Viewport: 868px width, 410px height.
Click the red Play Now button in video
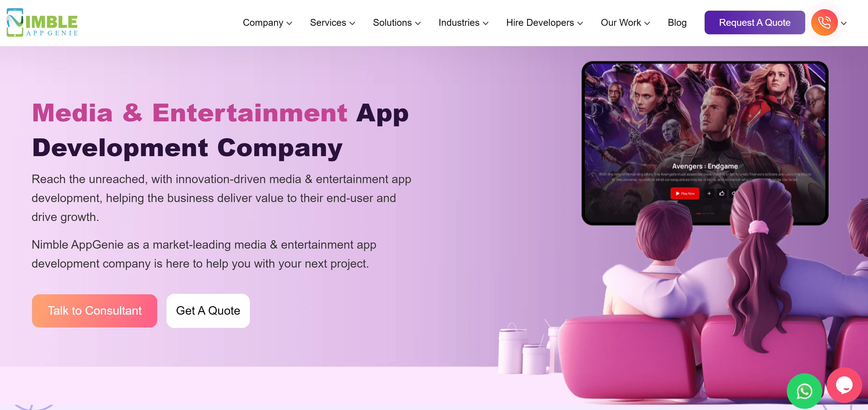pyautogui.click(x=685, y=194)
